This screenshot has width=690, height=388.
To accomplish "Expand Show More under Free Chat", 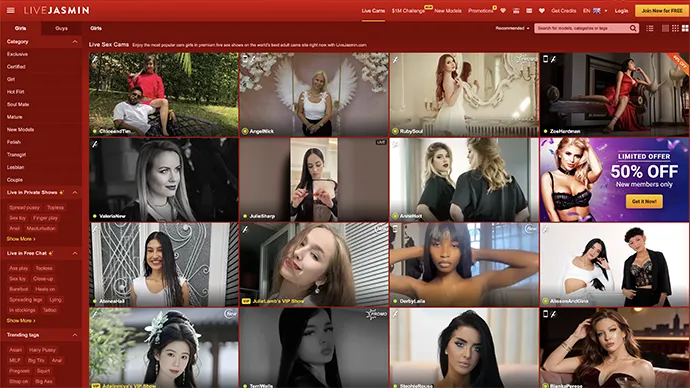I will pyautogui.click(x=21, y=321).
